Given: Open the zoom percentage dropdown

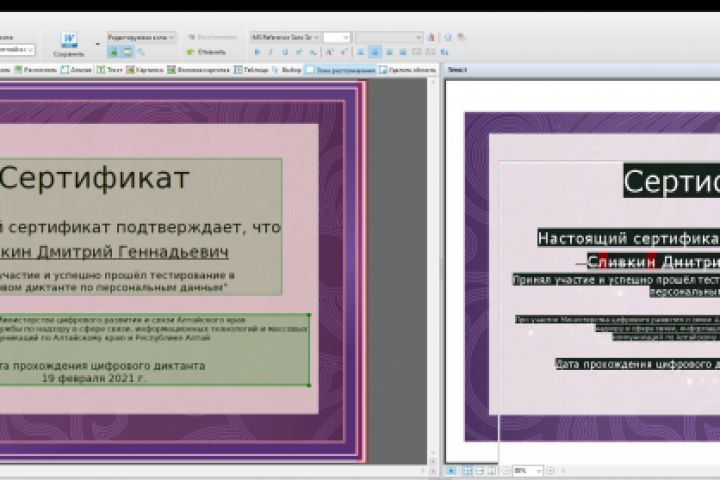Looking at the screenshot, I should pos(528,470).
